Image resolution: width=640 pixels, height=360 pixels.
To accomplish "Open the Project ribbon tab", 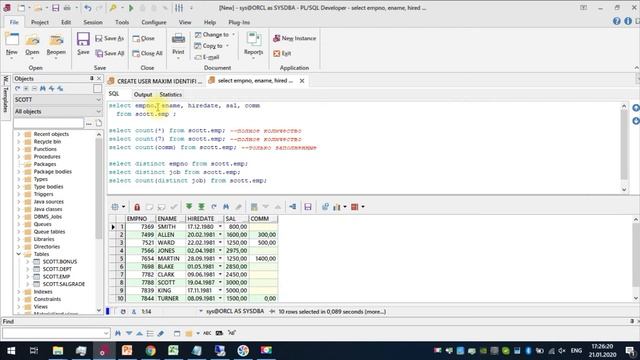I will (40, 22).
